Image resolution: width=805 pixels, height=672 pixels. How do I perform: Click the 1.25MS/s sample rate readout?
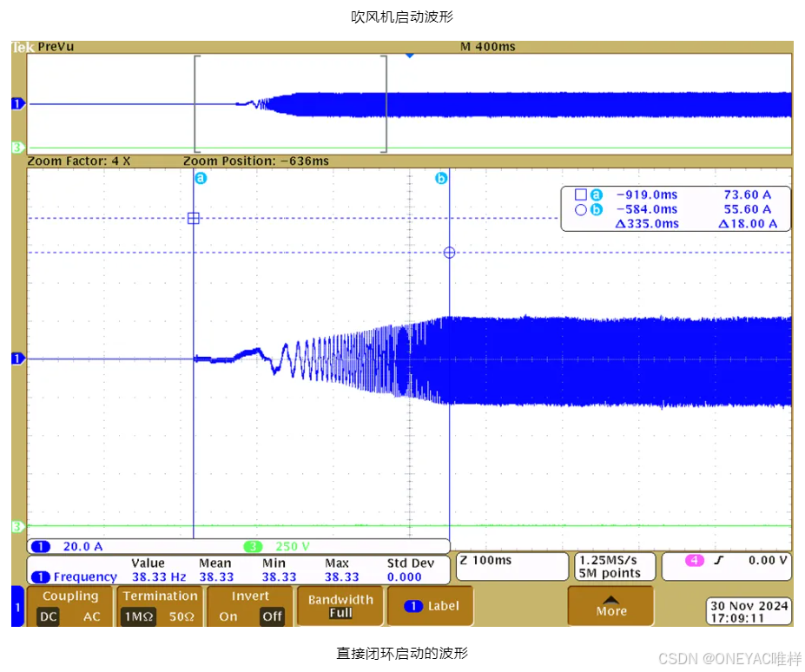609,560
